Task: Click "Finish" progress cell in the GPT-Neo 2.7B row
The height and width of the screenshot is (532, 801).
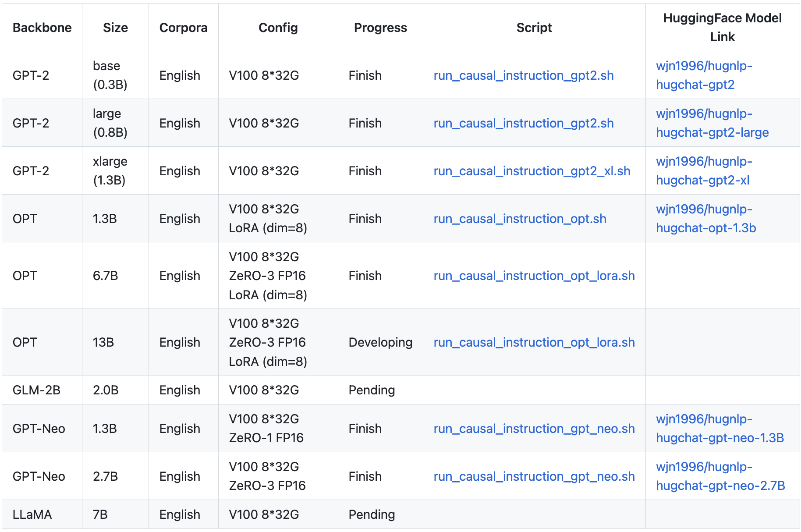Action: pos(380,476)
